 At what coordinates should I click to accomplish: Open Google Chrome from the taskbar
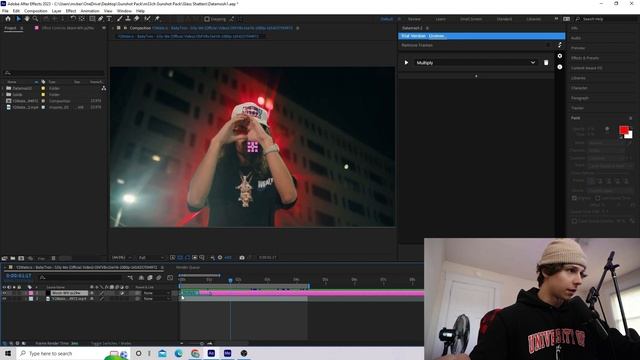tap(195, 353)
